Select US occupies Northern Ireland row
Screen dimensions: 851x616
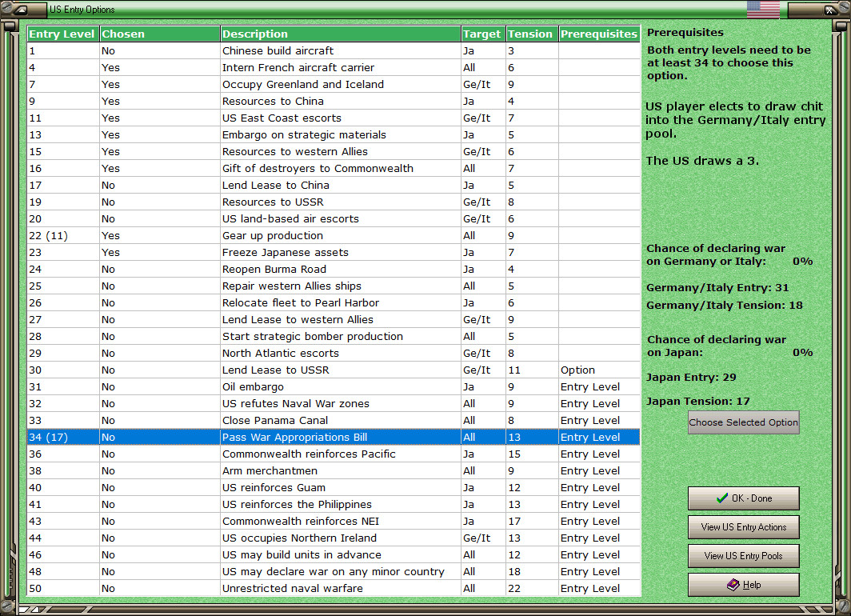pyautogui.click(x=334, y=538)
